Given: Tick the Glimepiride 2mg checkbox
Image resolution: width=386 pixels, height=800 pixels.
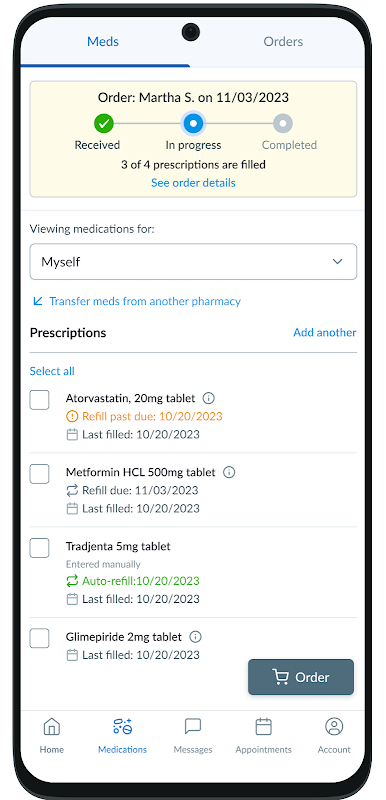Looking at the screenshot, I should [x=39, y=638].
